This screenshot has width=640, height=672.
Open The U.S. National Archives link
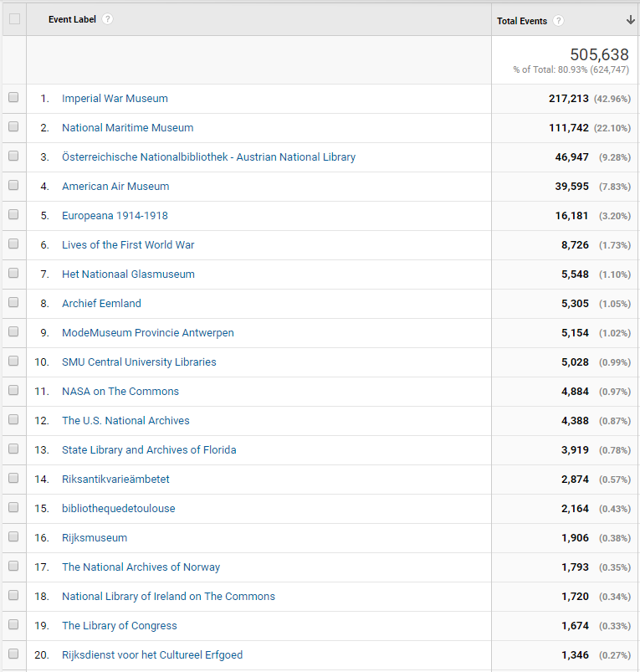click(125, 420)
